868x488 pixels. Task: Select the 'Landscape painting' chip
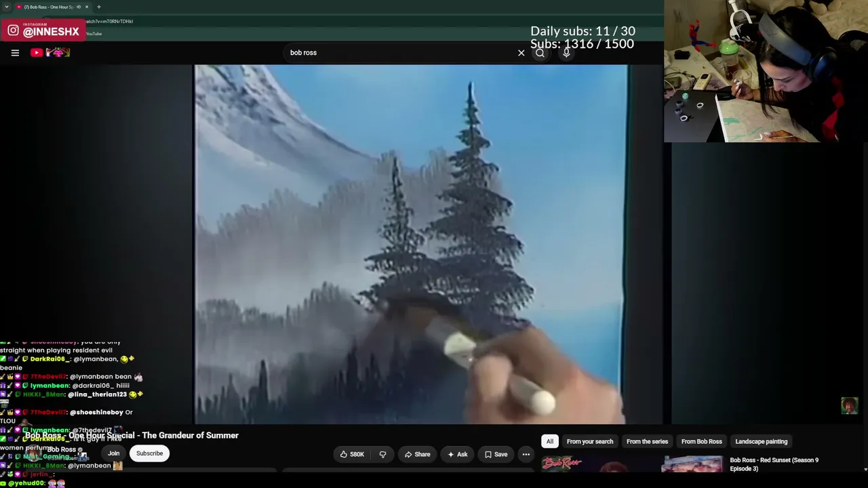pos(761,441)
